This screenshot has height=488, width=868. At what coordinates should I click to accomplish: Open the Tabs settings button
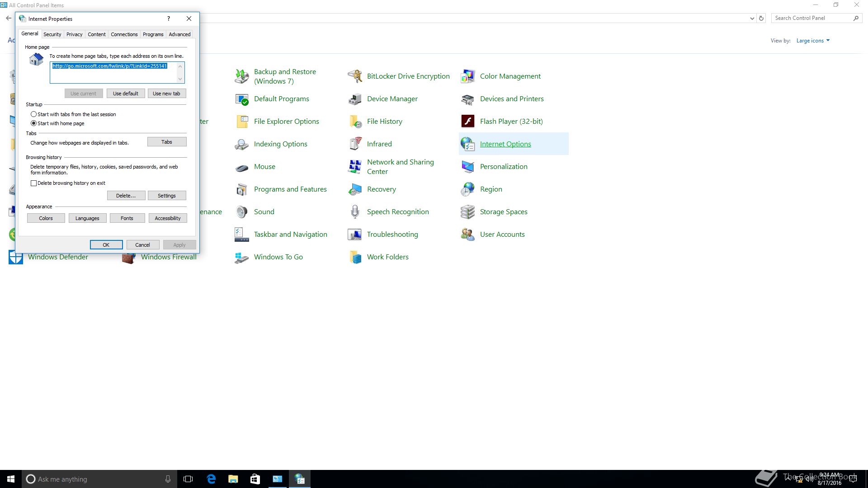click(167, 142)
